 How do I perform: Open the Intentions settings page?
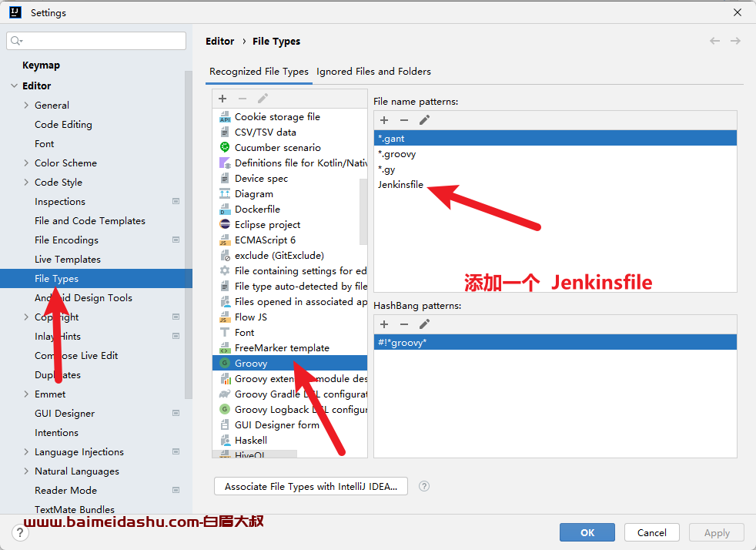click(x=56, y=432)
